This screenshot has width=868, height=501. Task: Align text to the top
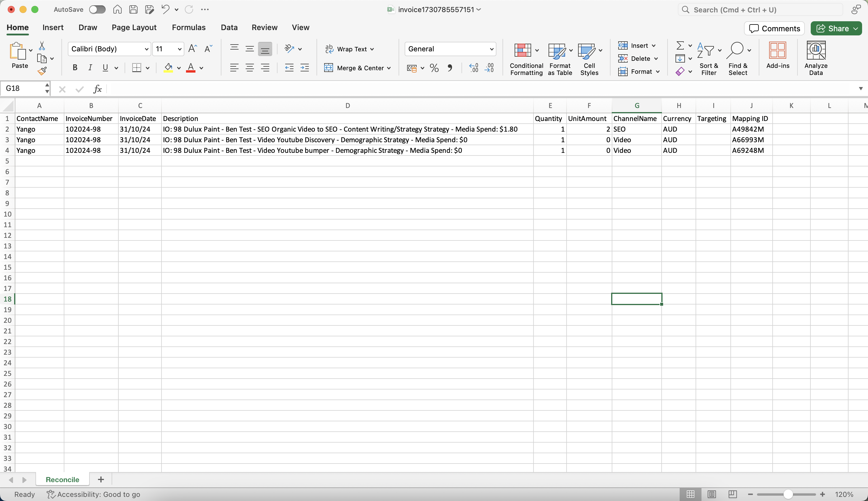point(234,49)
